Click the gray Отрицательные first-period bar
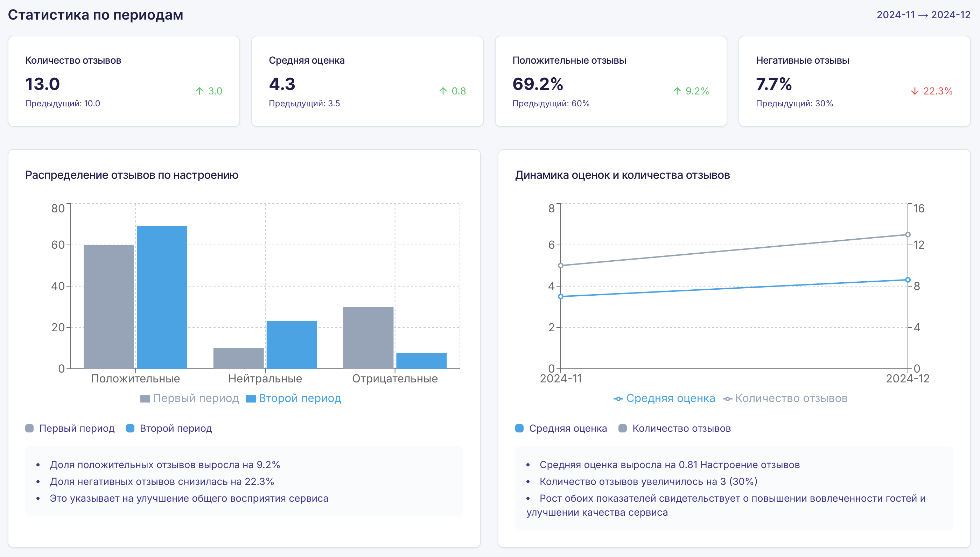This screenshot has height=557, width=980. point(368,337)
